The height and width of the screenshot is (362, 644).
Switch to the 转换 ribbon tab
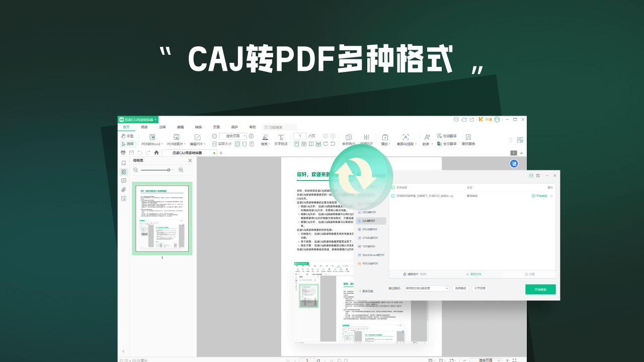[x=198, y=127]
